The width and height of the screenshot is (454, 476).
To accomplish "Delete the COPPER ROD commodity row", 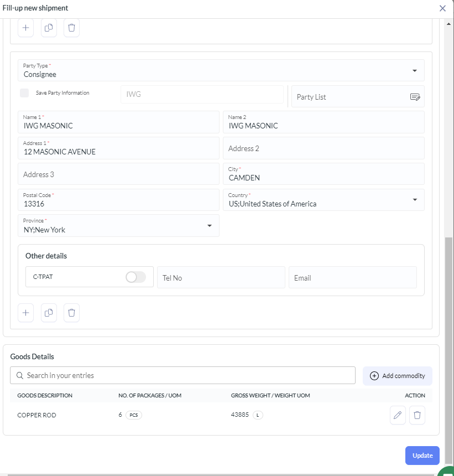I will 418,415.
